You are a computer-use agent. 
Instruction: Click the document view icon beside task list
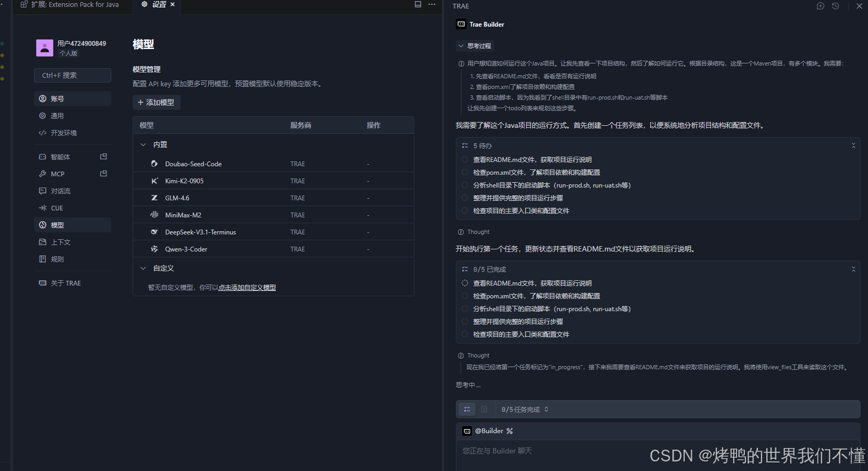[x=484, y=409]
